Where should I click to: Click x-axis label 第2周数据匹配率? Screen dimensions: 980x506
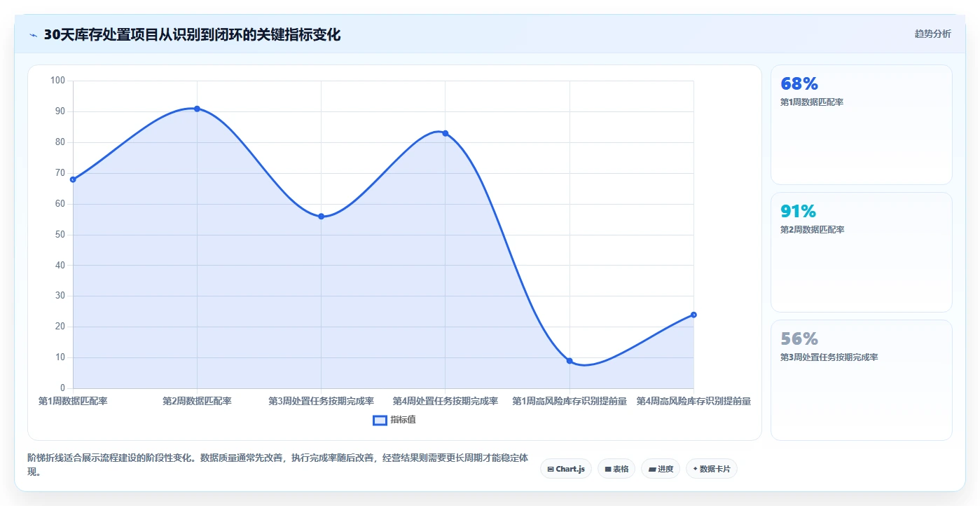[x=197, y=401]
